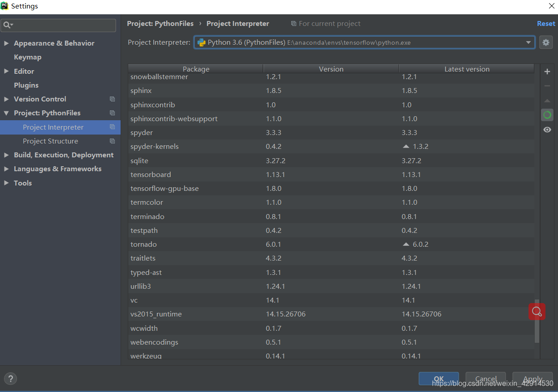This screenshot has height=392, width=558.
Task: Open the interpreter settings gear icon
Action: (x=545, y=42)
